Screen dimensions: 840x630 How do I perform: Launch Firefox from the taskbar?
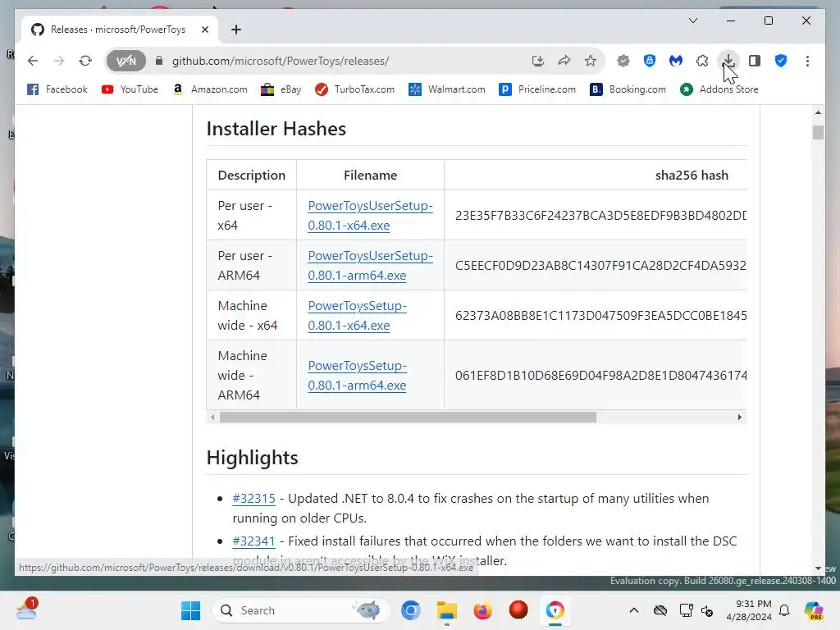(x=482, y=610)
